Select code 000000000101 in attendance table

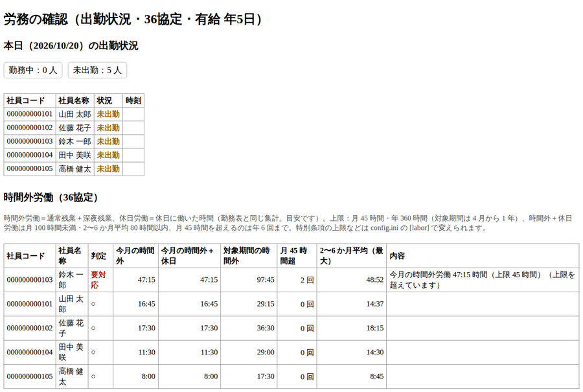[30, 114]
